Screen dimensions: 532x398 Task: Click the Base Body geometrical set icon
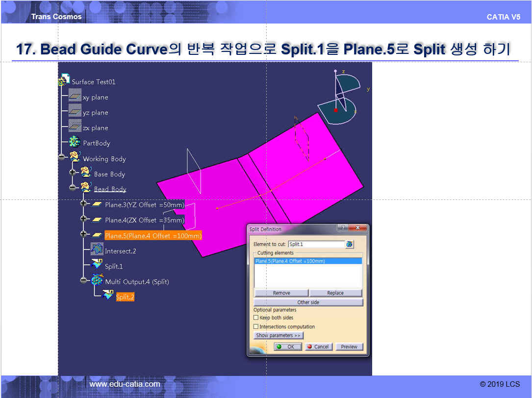coord(86,172)
